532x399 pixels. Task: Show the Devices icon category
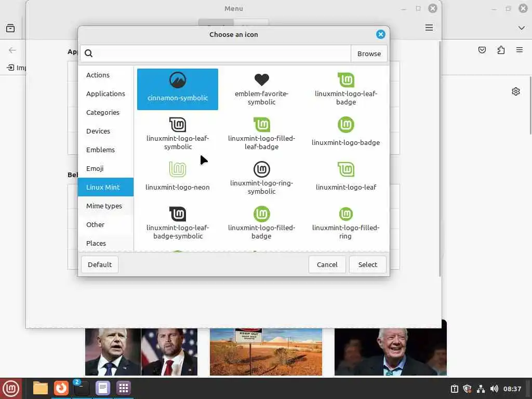click(x=105, y=131)
